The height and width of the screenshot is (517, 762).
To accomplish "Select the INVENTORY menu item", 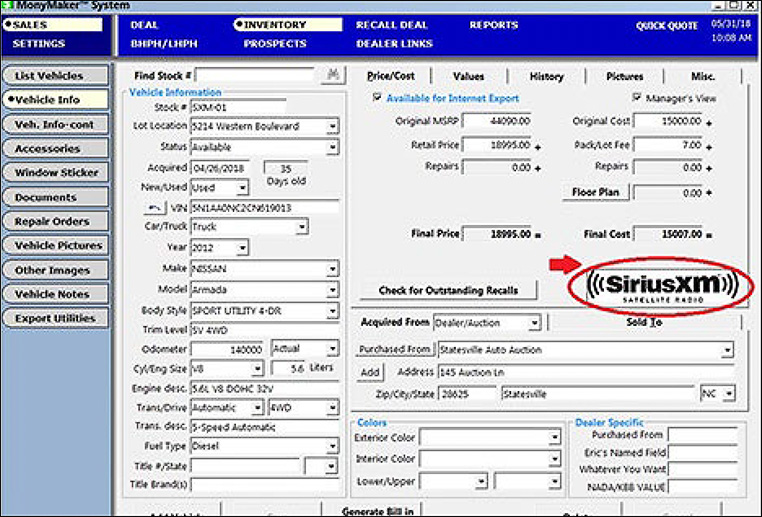I will [x=288, y=25].
